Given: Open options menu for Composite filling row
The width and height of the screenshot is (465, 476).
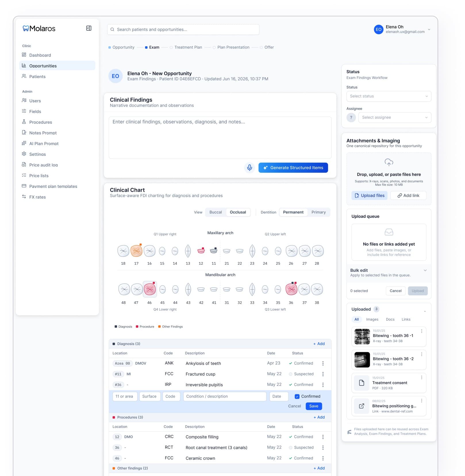Looking at the screenshot, I should coord(323,437).
